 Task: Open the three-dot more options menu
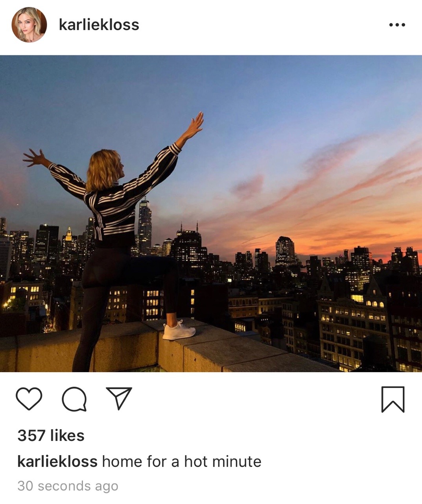397,25
